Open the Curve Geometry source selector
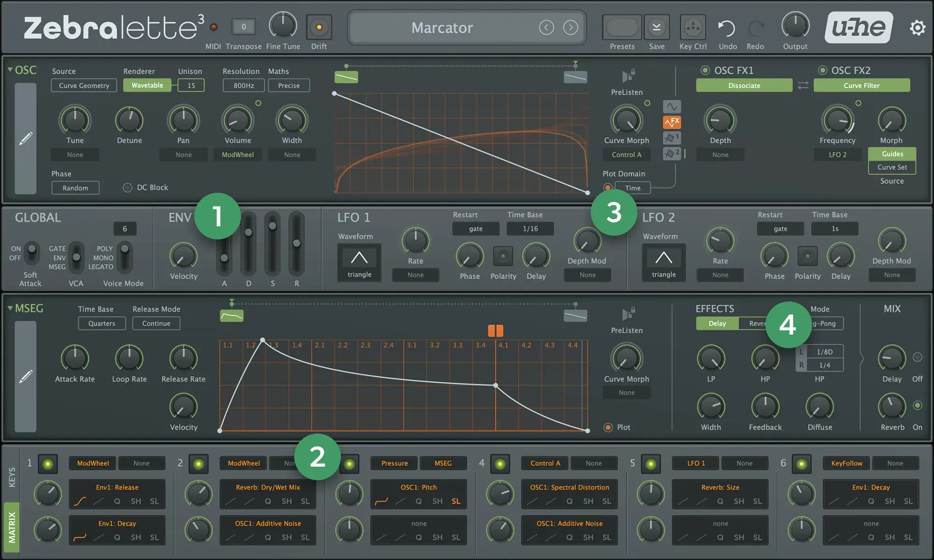 click(84, 85)
